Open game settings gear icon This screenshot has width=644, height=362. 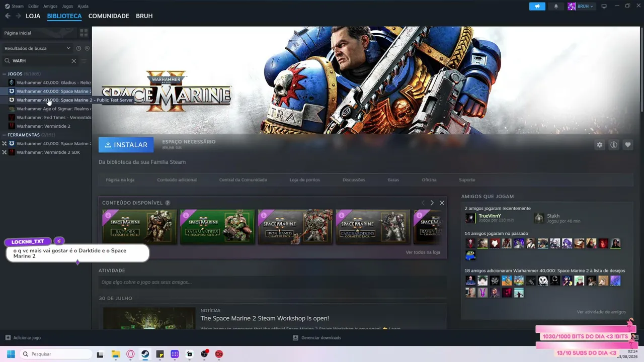click(x=600, y=145)
